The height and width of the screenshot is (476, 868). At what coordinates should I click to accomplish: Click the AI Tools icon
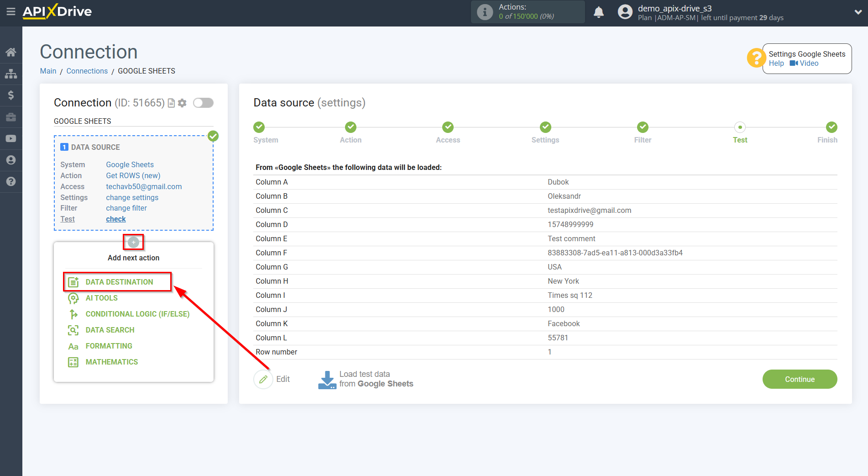click(73, 298)
